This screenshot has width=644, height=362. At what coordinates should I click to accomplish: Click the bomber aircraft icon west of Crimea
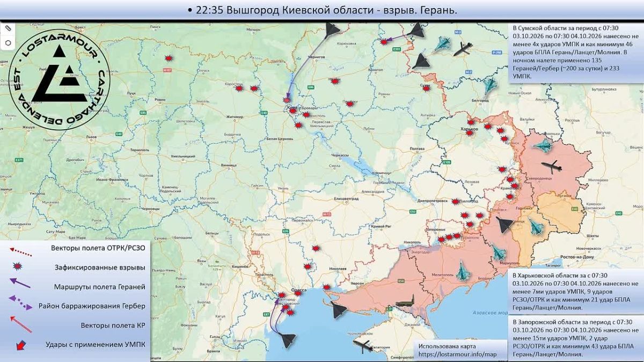364,345
